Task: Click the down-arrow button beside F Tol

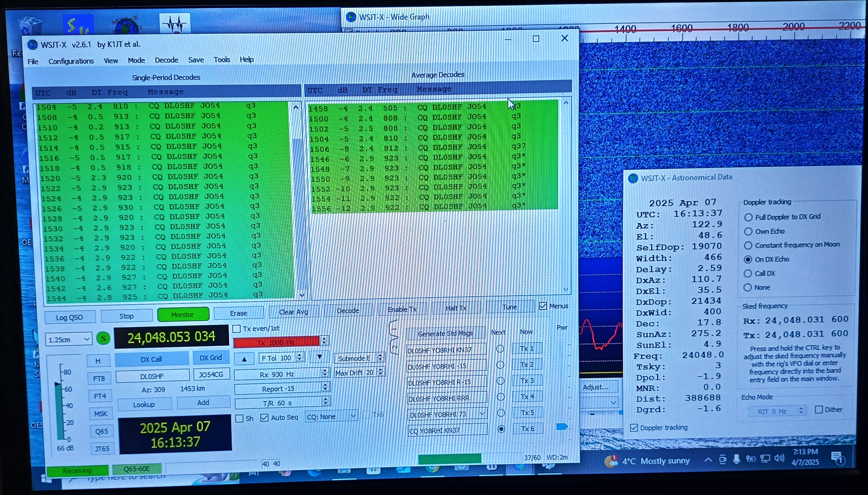Action: coord(319,357)
